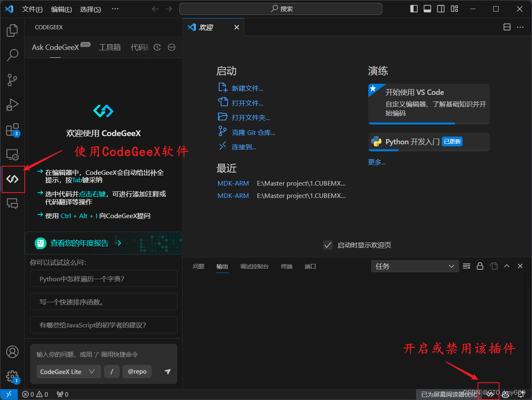
Task: Click the notifications bell in status bar
Action: coord(521,394)
